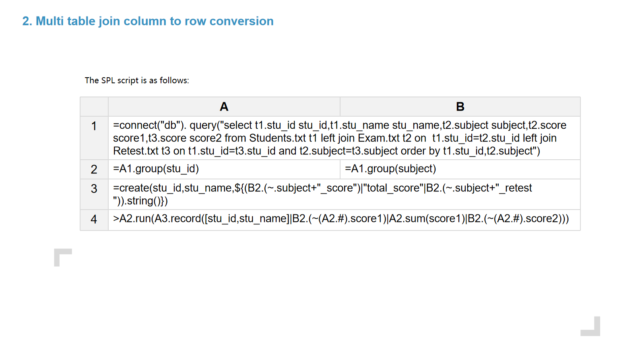Select row header 2 of the SPL table

[x=94, y=169]
